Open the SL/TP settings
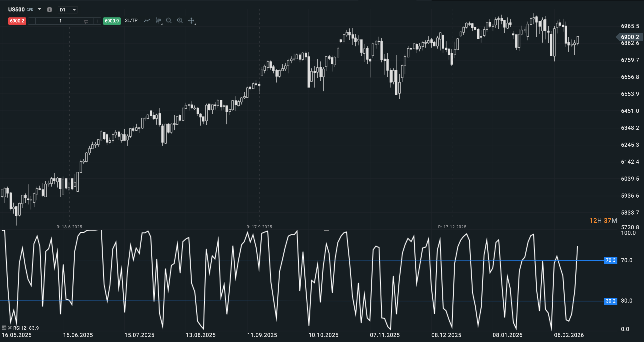644x342 pixels. click(x=131, y=21)
